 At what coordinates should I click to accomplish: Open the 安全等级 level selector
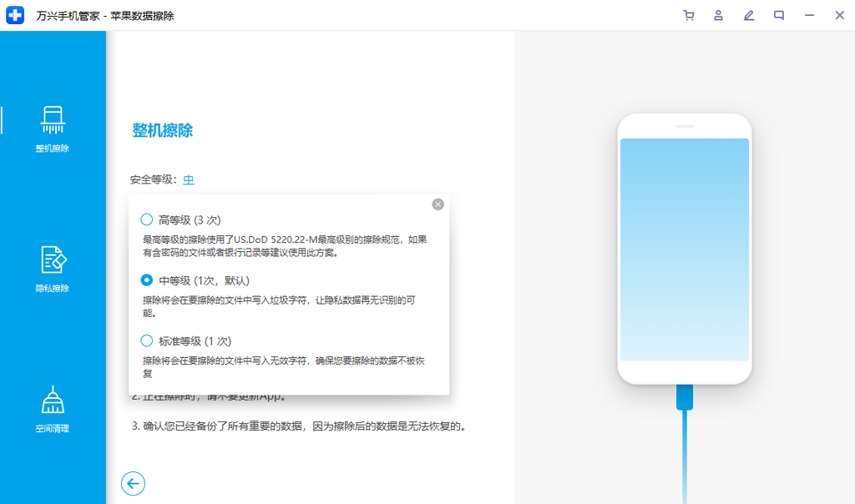[x=188, y=179]
